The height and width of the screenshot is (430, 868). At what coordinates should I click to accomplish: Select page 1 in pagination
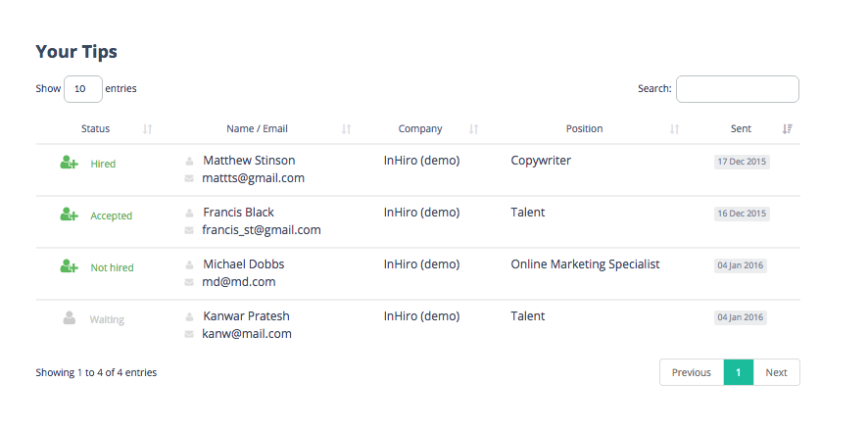tap(739, 372)
